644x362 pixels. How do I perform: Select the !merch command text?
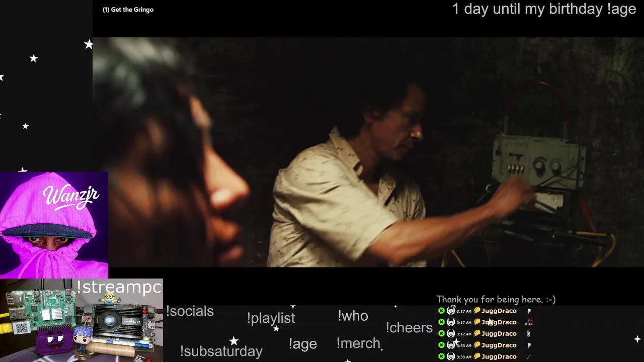(358, 343)
